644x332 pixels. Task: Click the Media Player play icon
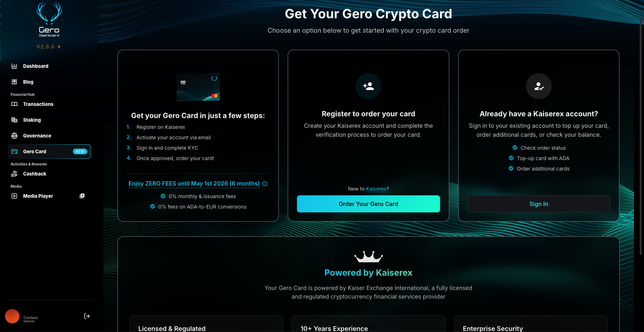pyautogui.click(x=14, y=196)
